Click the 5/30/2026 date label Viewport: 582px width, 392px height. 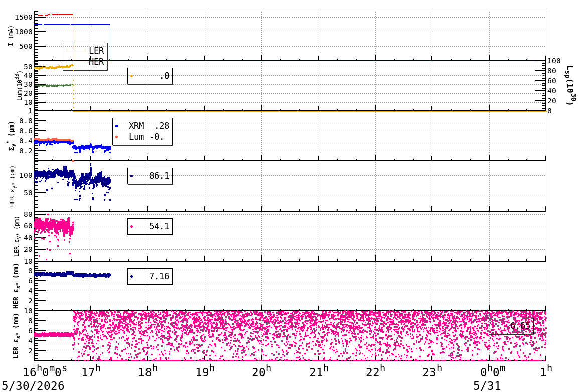[x=33, y=385]
